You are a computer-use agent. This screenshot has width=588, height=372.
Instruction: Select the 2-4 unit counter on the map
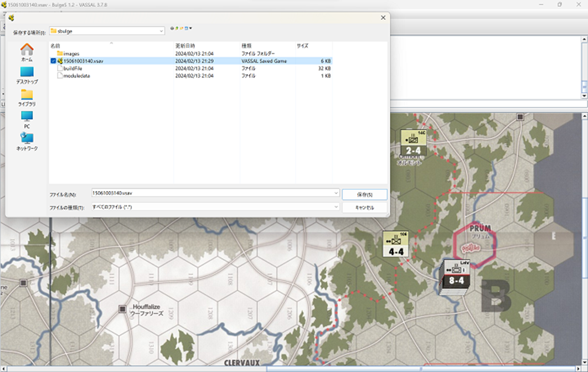coord(413,143)
